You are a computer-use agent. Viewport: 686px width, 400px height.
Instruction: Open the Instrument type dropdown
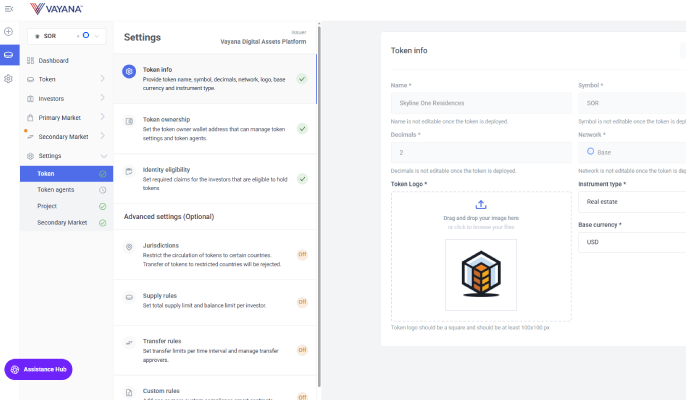coord(631,201)
